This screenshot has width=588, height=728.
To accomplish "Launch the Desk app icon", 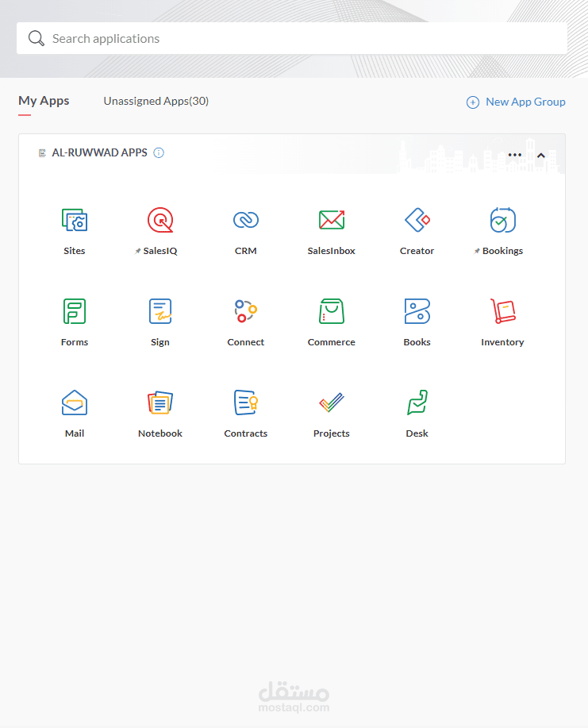I will pos(417,403).
